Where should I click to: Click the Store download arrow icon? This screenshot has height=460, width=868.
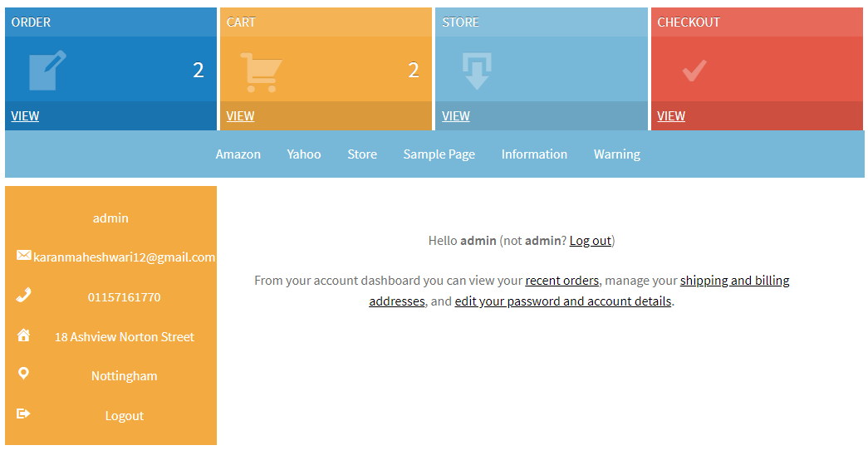click(x=477, y=71)
